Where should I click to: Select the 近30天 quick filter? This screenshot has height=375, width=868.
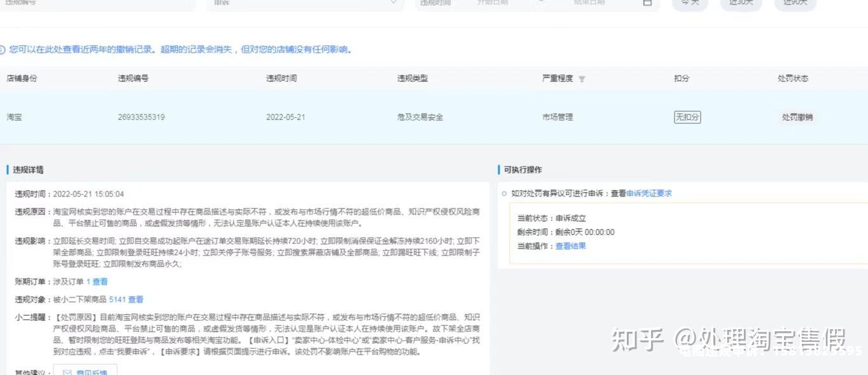tap(741, 3)
